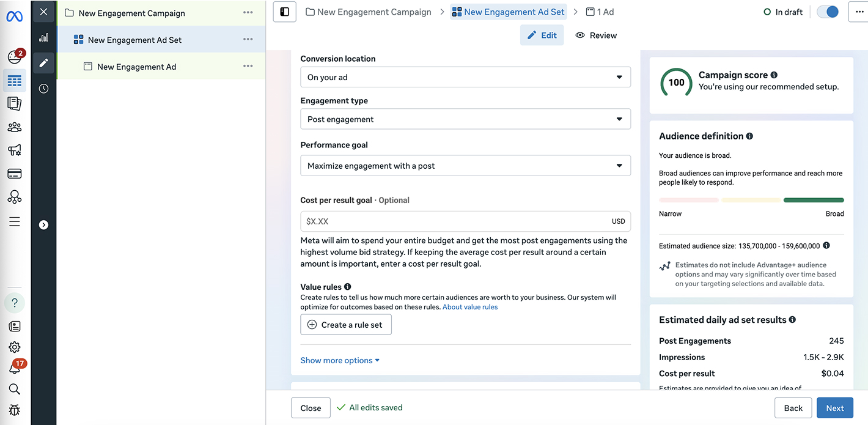Select New Engagement Ad in tree

pyautogui.click(x=136, y=67)
